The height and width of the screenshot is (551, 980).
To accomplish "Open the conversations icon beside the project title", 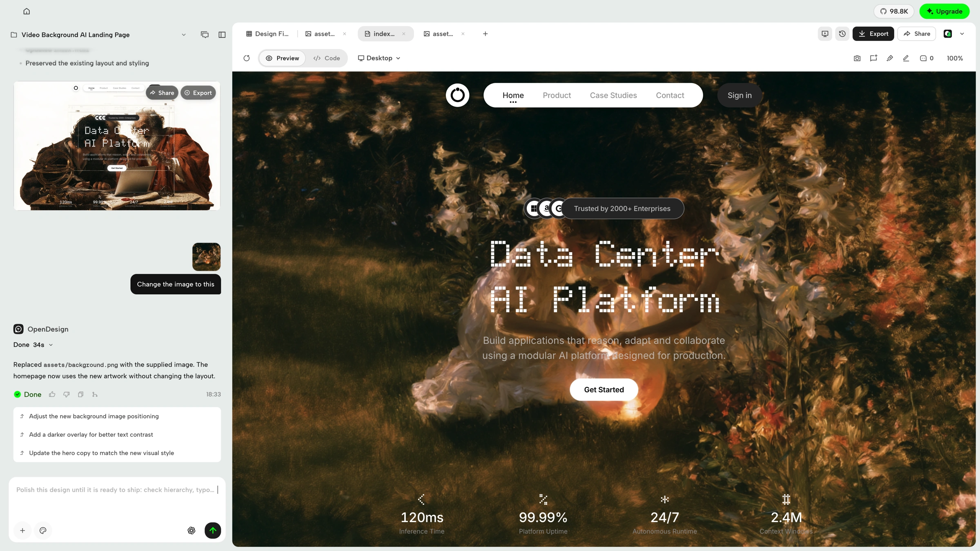I will (x=205, y=35).
